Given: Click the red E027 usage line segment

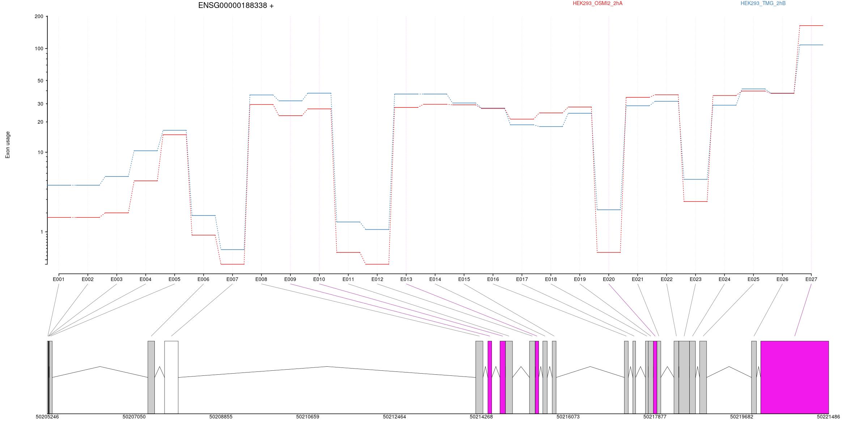Looking at the screenshot, I should pos(811,26).
